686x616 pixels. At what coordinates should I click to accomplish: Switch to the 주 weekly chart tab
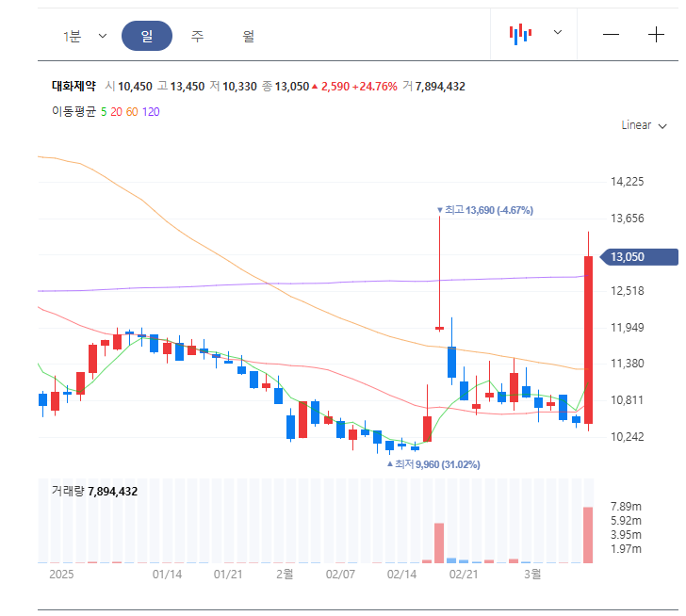click(x=197, y=36)
